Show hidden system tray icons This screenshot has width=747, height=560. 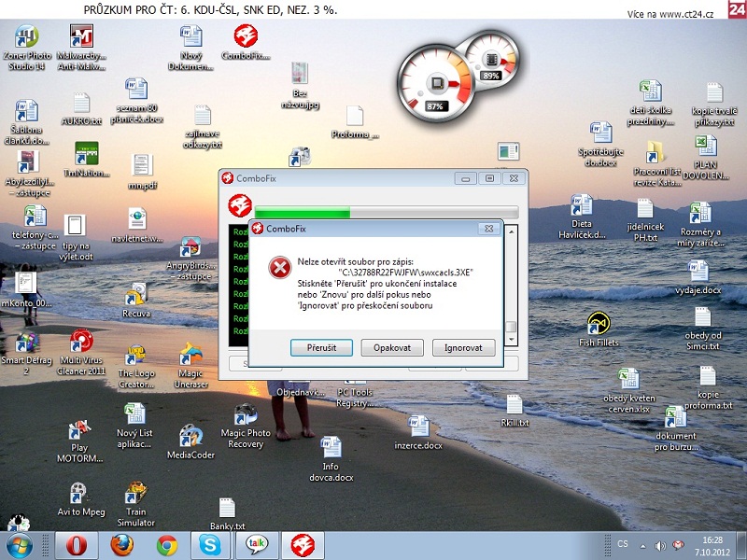[x=643, y=544]
